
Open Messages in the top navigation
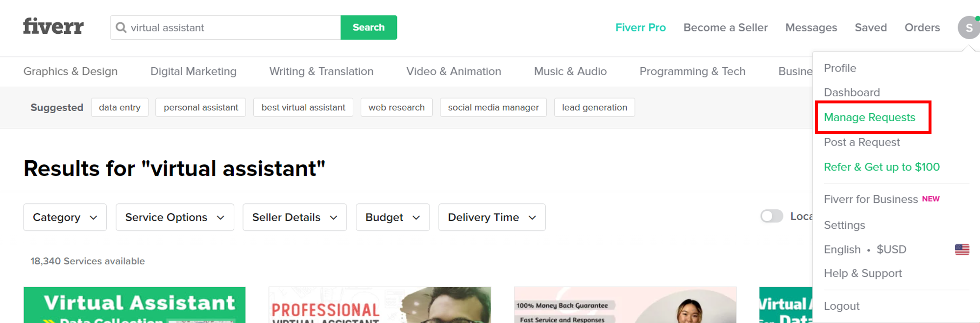tap(811, 27)
